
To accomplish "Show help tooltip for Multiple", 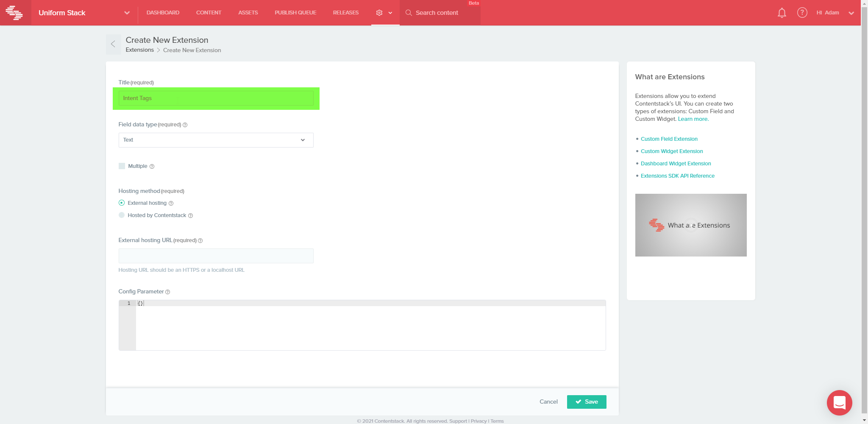I will [x=152, y=166].
